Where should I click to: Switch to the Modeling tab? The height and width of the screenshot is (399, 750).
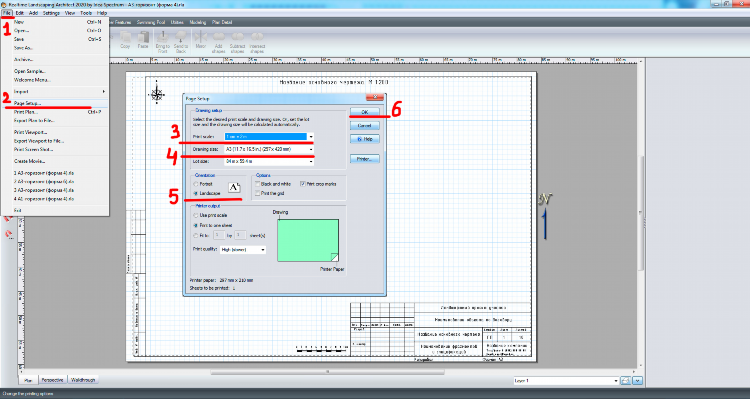coord(198,22)
